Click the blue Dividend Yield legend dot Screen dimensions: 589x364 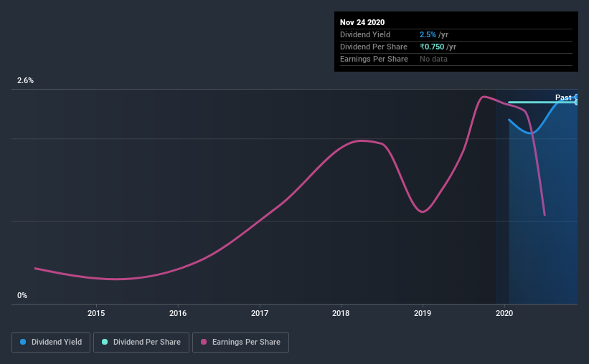[23, 342]
